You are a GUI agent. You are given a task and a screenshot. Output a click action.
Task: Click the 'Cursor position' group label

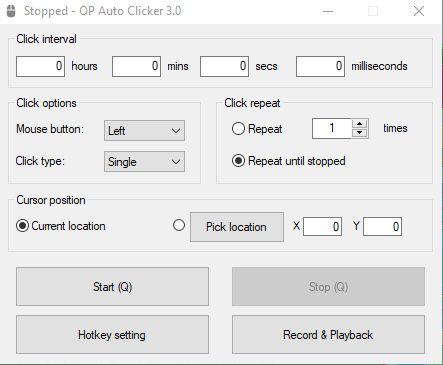[x=51, y=200]
